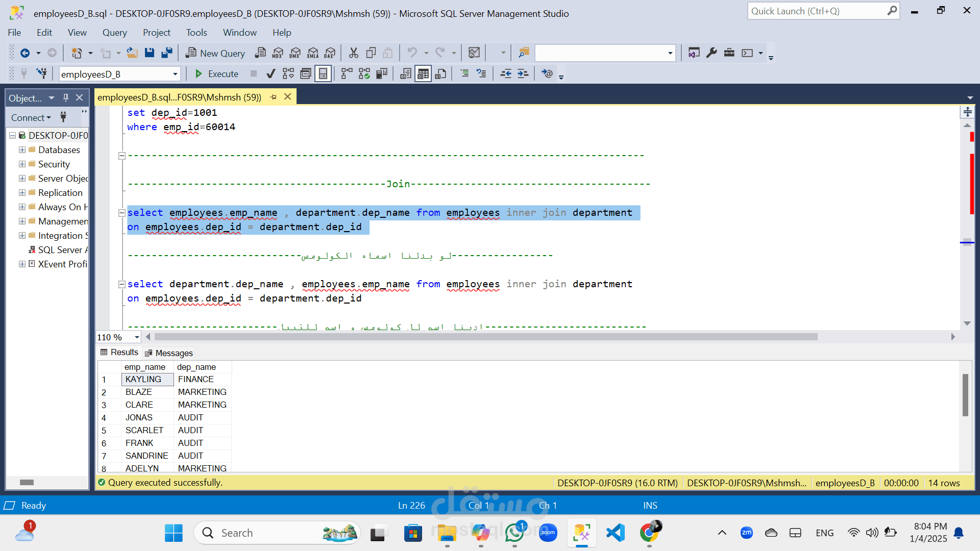
Task: Click the Object Explorer horizontal scrollbar thumb
Action: point(27,483)
